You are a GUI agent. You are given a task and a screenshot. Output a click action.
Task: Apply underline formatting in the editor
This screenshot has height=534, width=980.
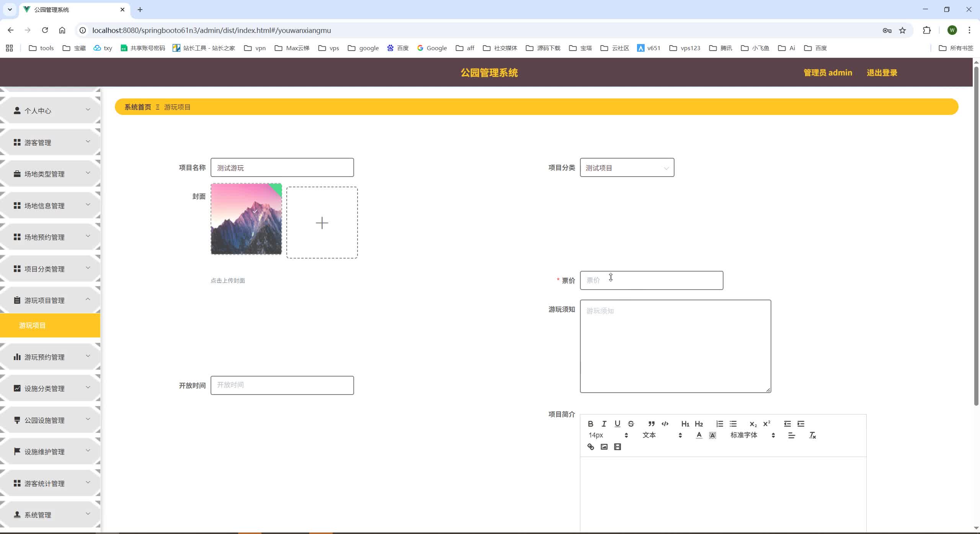pos(617,424)
